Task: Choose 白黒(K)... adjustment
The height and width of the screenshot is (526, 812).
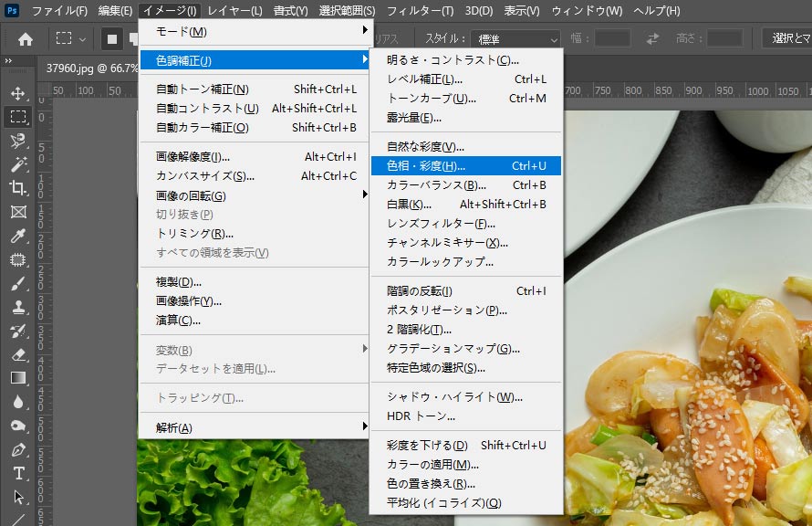Action: click(466, 205)
